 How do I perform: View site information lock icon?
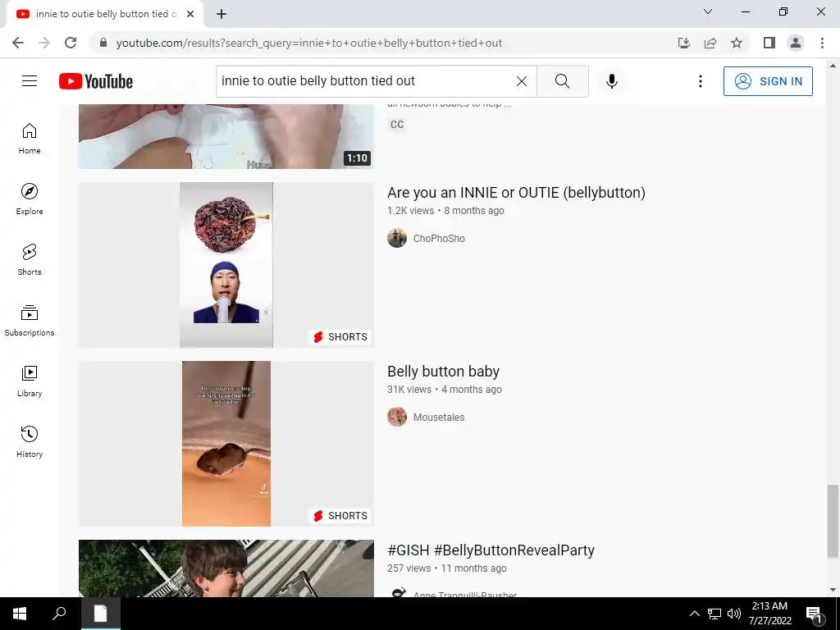tap(103, 43)
